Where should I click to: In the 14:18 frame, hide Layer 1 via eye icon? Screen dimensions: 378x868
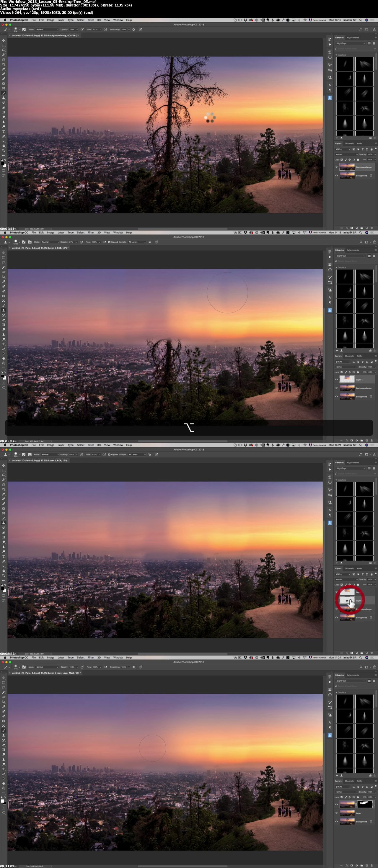[x=336, y=380]
